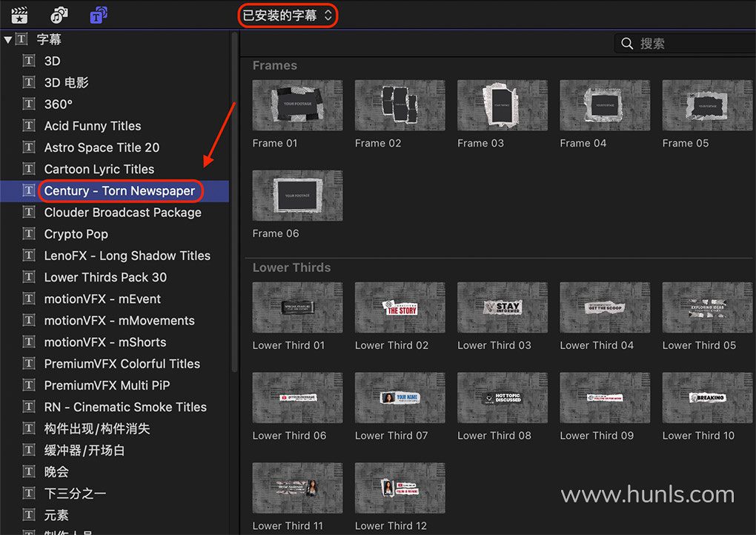The height and width of the screenshot is (535, 756).
Task: Open the 已安装的字幕 dropdown
Action: 288,16
